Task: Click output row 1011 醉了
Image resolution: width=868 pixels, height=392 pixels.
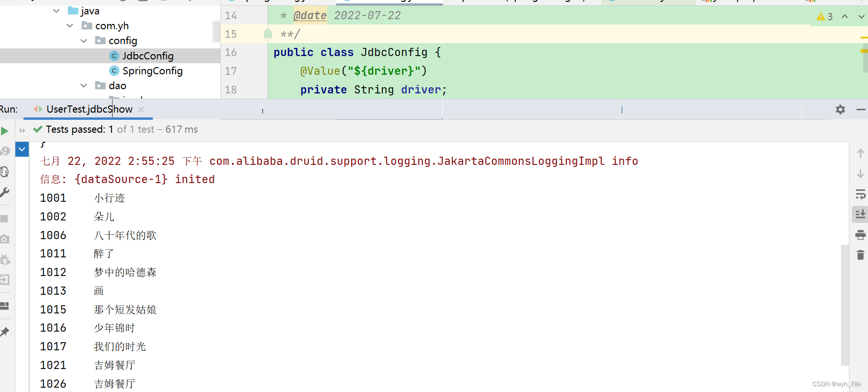Action: pyautogui.click(x=77, y=254)
